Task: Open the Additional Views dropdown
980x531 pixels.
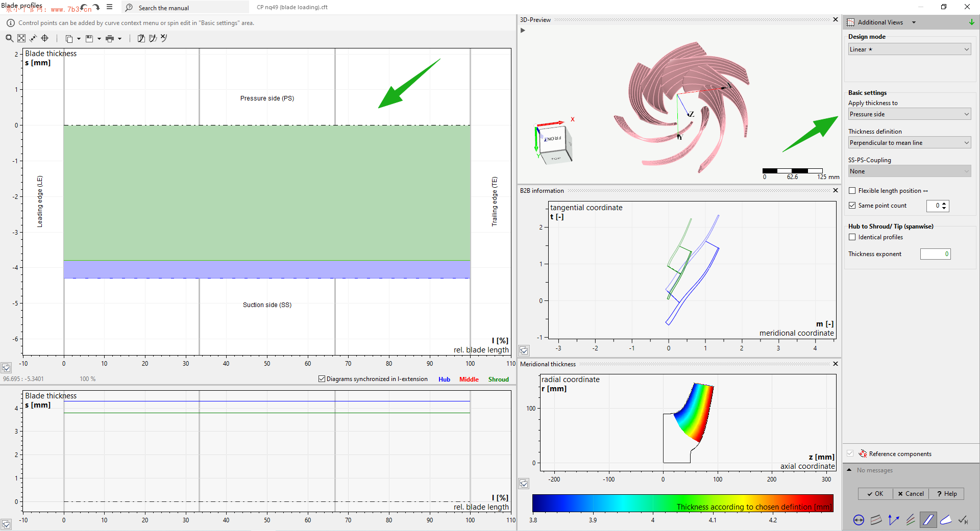Action: (x=914, y=22)
